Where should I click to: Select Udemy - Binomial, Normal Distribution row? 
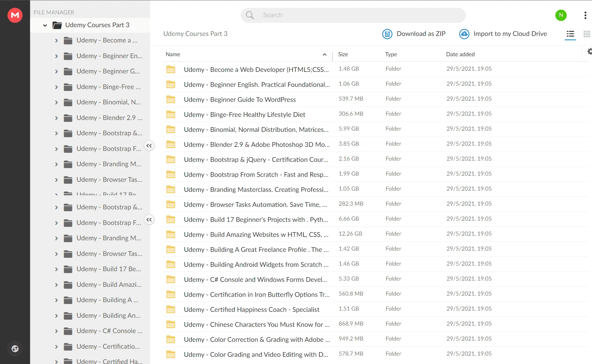375,129
